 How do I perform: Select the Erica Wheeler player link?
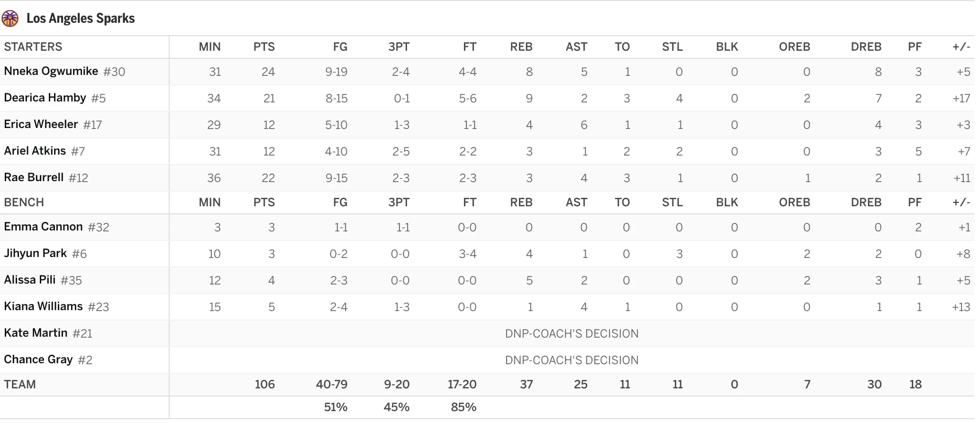(x=41, y=124)
